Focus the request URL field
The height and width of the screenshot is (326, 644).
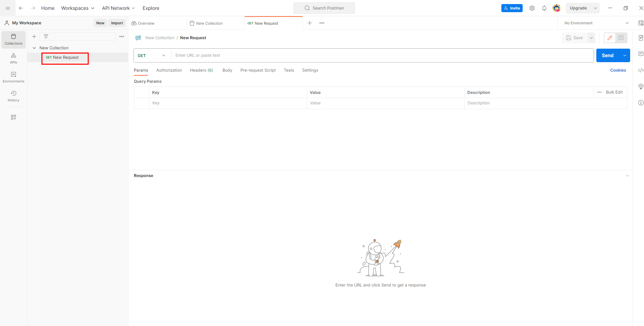coord(382,55)
